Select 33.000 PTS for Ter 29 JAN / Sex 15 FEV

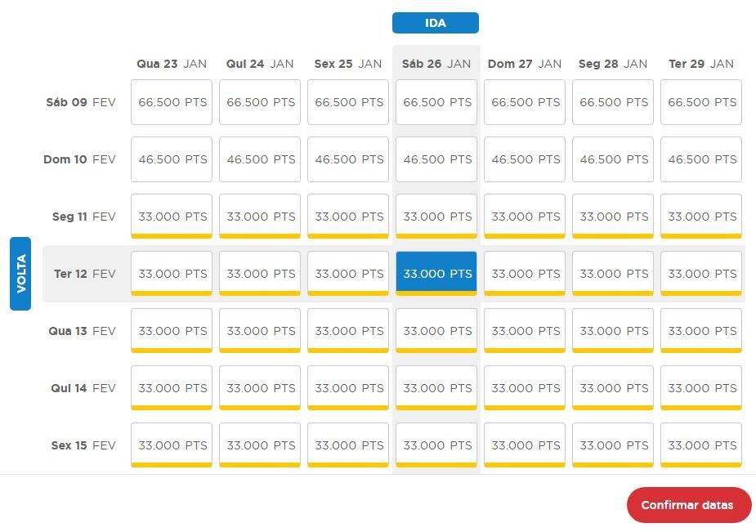point(701,445)
